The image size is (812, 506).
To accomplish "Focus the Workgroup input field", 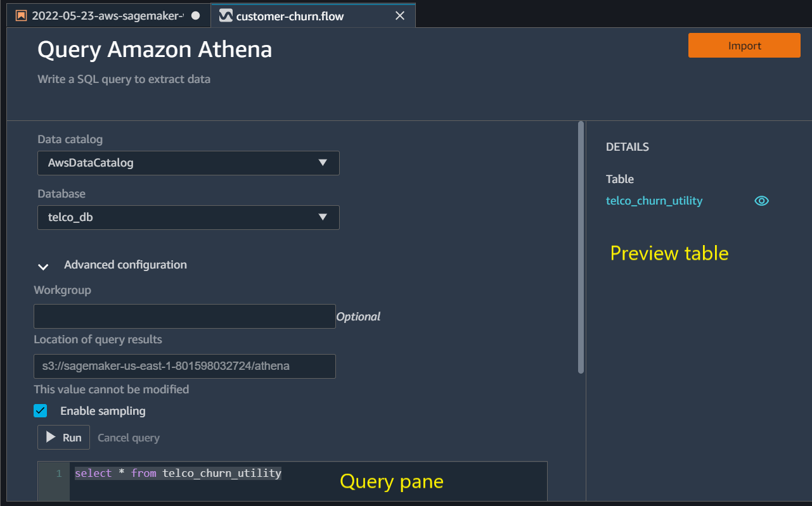I will (184, 316).
